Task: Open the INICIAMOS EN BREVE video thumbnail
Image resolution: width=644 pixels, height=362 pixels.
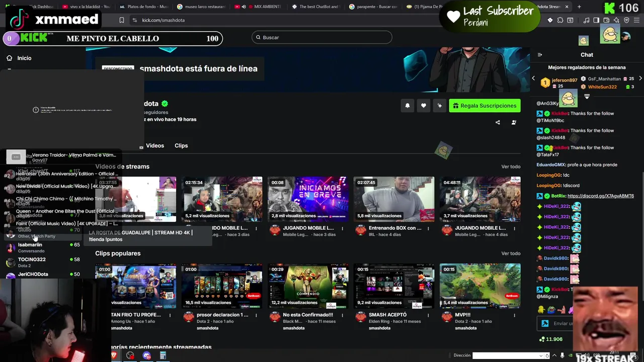Action: click(x=308, y=199)
